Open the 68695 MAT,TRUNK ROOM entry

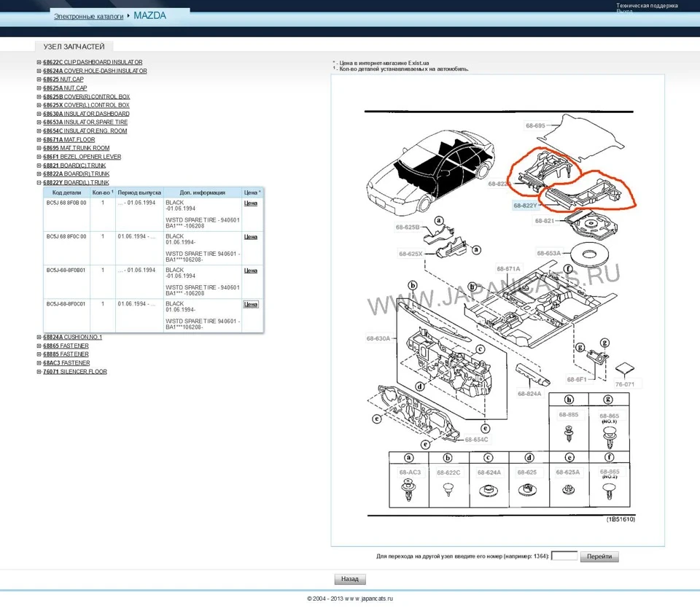tap(77, 148)
